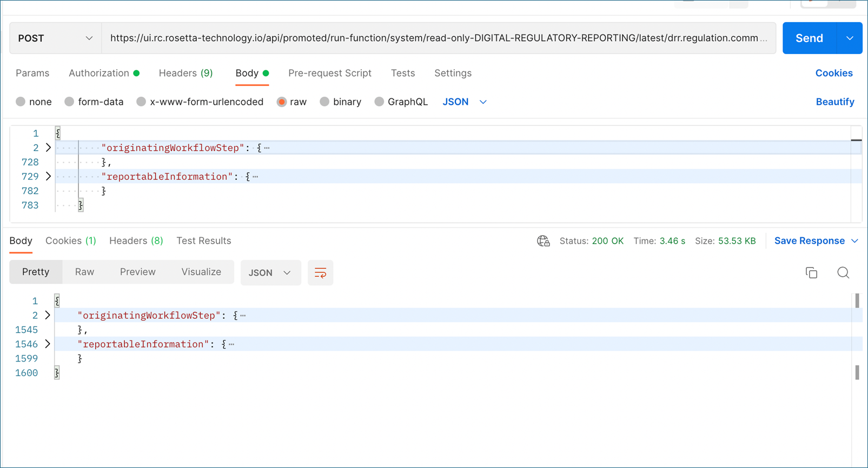Open the request Headers (9) tab

(x=185, y=73)
